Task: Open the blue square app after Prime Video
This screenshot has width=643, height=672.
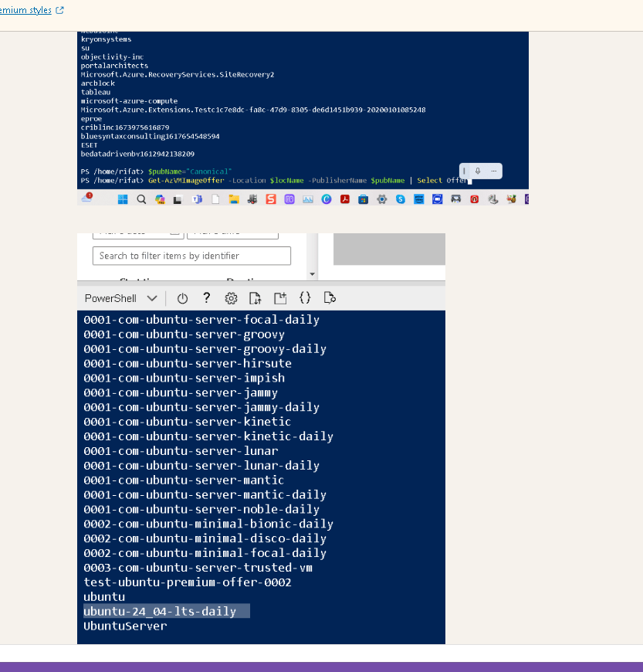Action: 438,199
